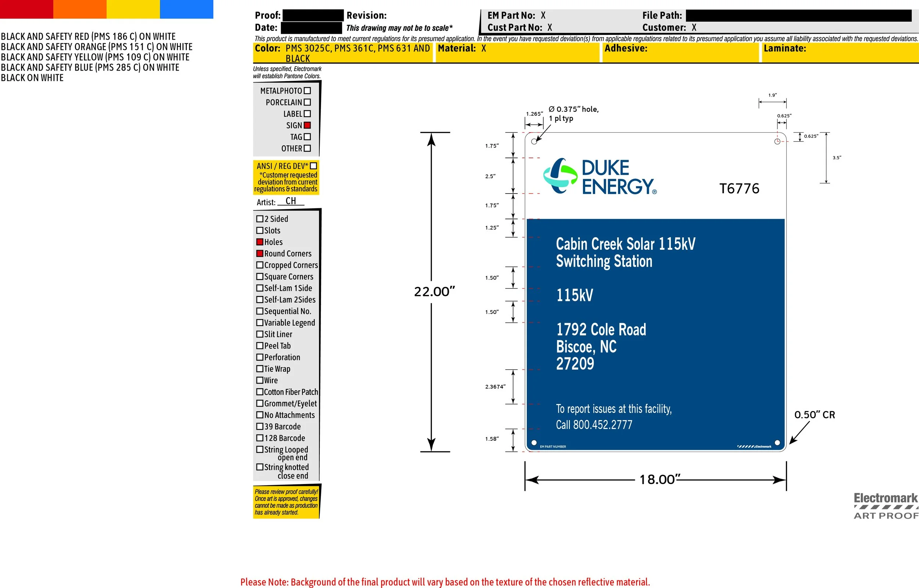Click the 0.50" CR corner arrow
The image size is (919, 588).
pos(800,433)
